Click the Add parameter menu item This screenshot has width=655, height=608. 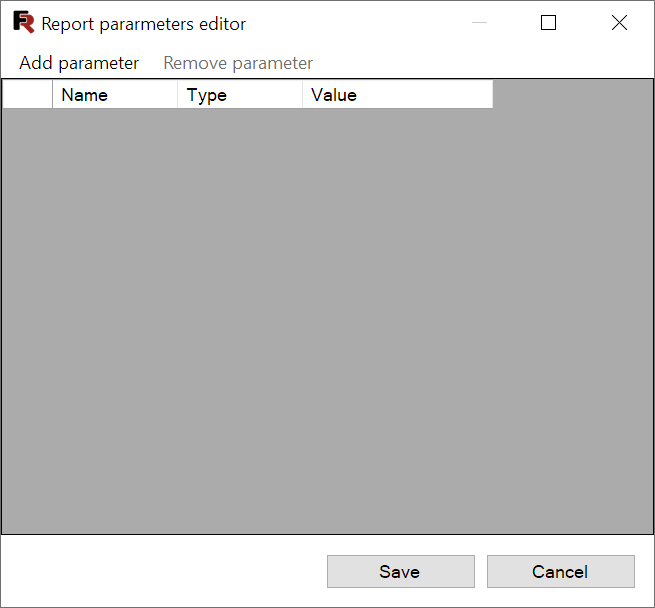pos(79,63)
